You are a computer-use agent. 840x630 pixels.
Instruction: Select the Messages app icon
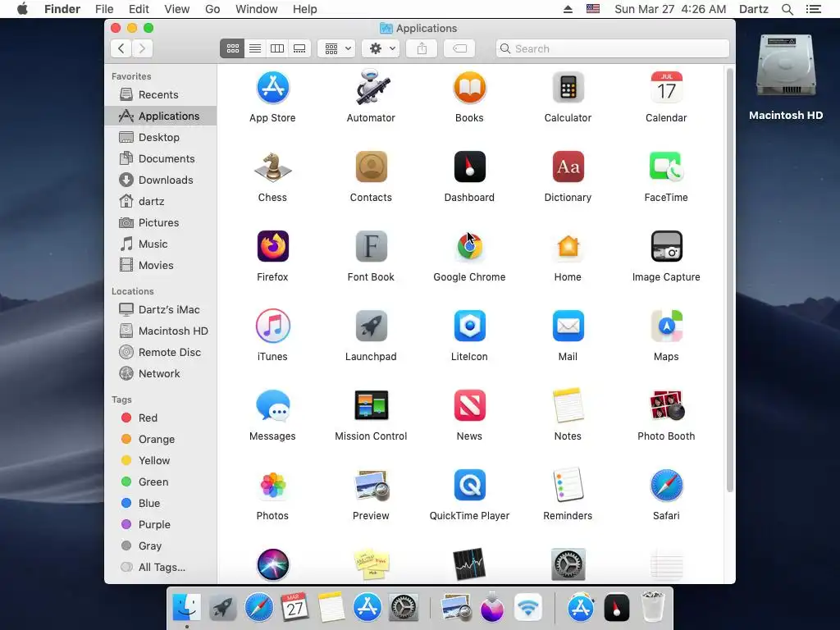pyautogui.click(x=272, y=405)
